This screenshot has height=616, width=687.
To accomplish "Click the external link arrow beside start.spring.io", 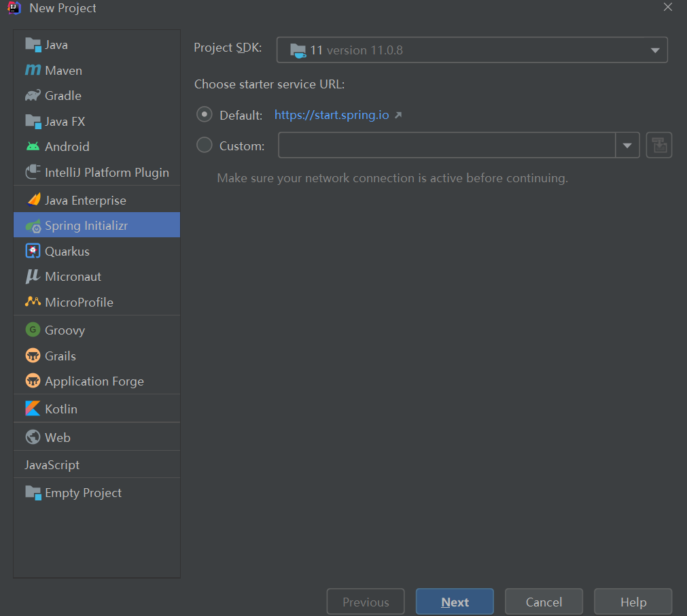I will [x=398, y=115].
